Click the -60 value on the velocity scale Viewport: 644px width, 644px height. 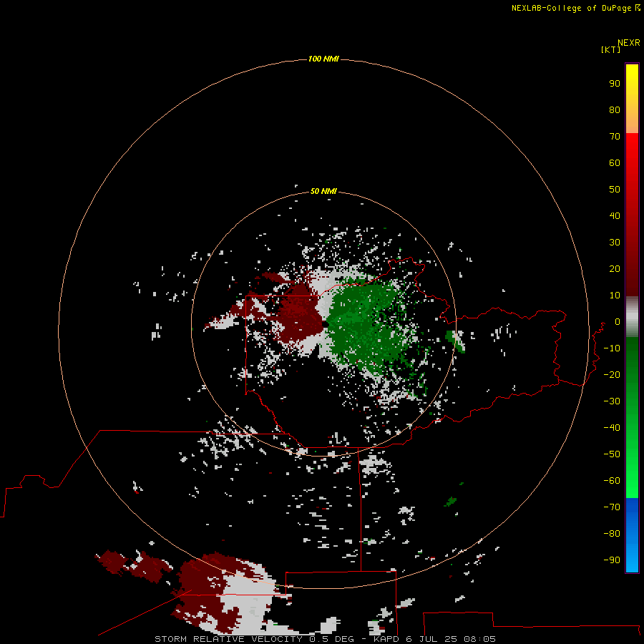pyautogui.click(x=612, y=481)
